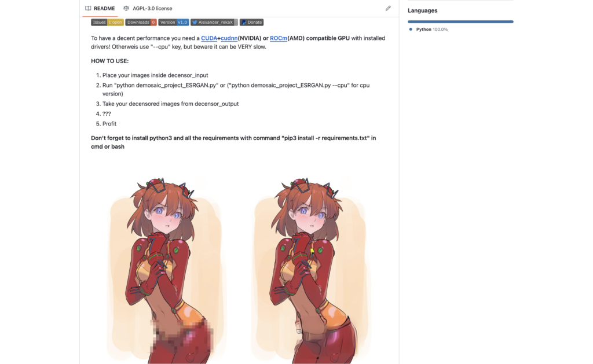Open the Issues 1 open badge

(x=107, y=23)
